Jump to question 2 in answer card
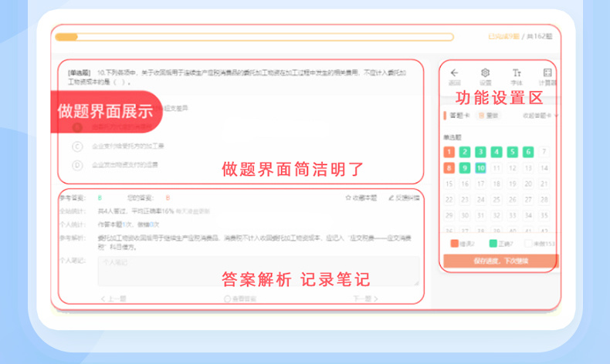Image resolution: width=610 pixels, height=364 pixels. (465, 152)
